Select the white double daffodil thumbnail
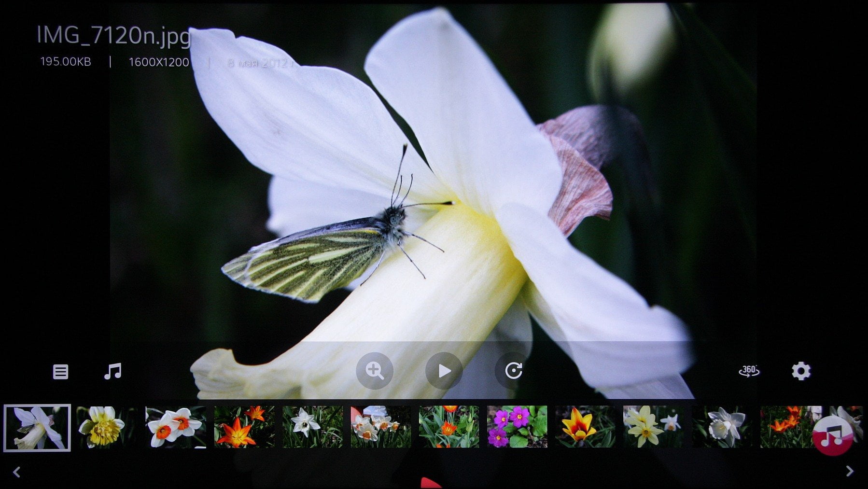868x489 pixels. point(722,427)
